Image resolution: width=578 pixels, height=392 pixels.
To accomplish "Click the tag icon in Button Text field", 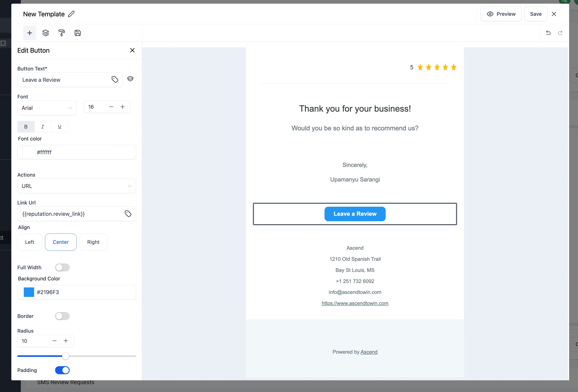I will tap(115, 80).
